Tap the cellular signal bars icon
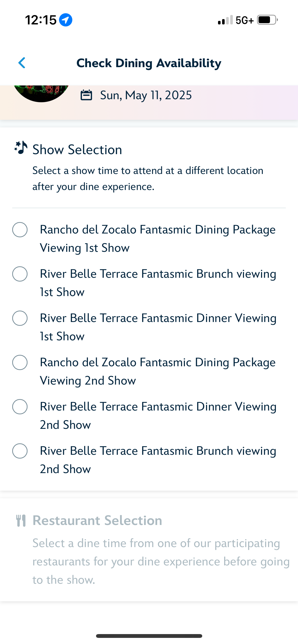The height and width of the screenshot is (644, 298). click(225, 20)
